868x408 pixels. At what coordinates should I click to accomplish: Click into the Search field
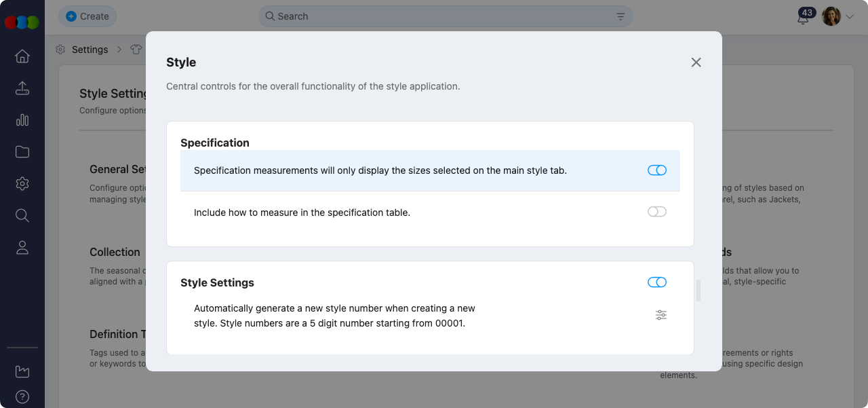click(441, 16)
